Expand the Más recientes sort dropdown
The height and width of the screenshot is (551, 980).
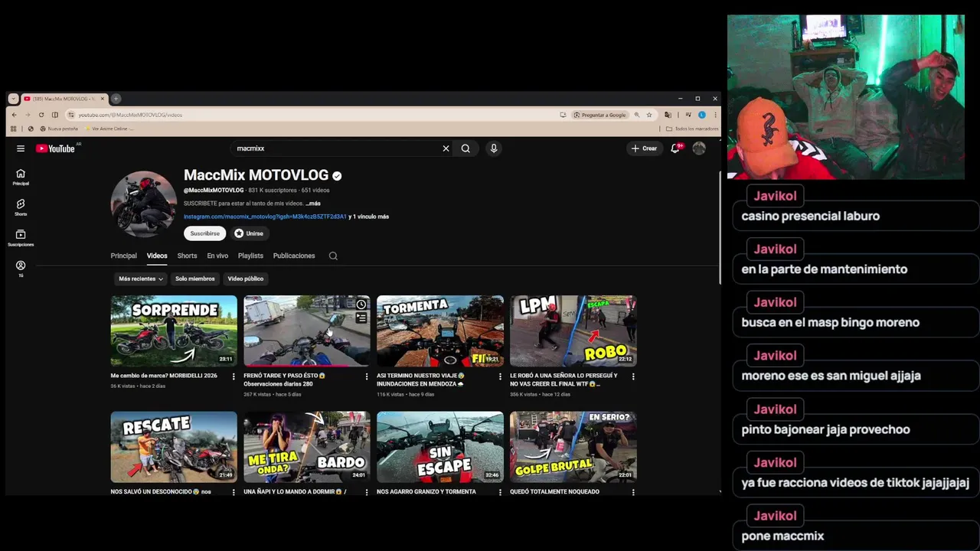[141, 279]
